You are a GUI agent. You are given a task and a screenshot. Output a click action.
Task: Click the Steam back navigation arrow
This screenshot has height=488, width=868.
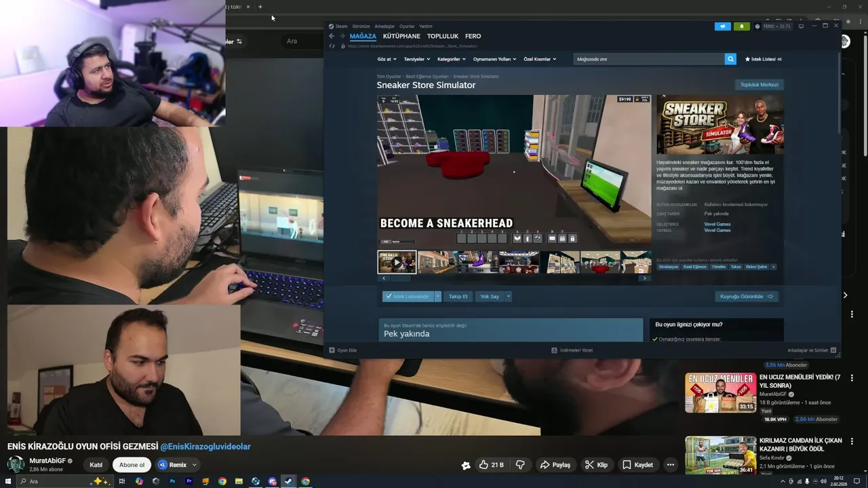[332, 36]
